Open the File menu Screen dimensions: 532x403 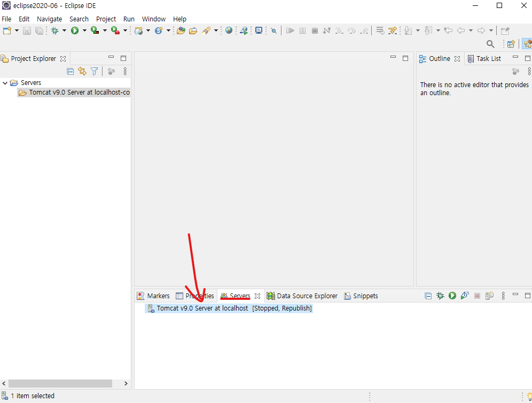(6, 19)
